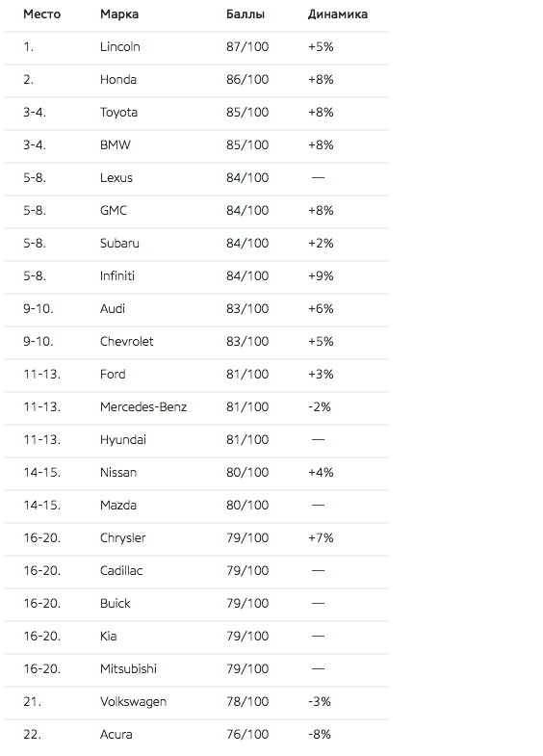This screenshot has width=543, height=756.
Task: Click Audi's 83/100 score
Action: tap(247, 308)
